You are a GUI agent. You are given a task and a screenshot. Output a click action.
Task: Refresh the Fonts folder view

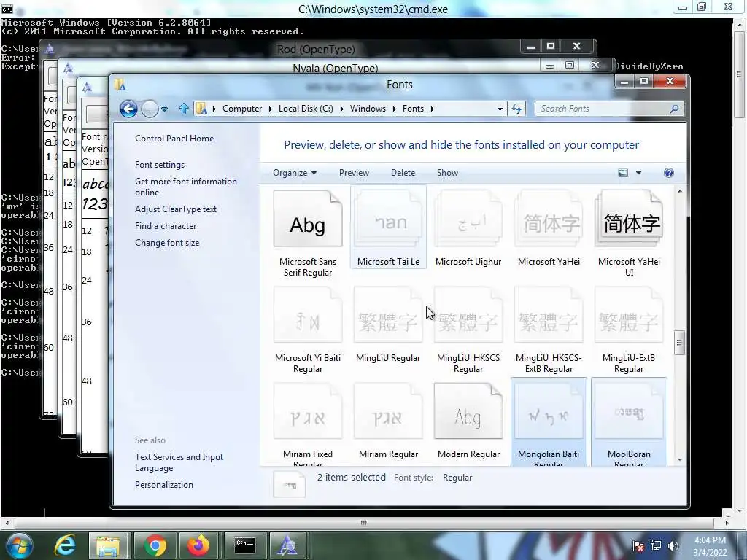(516, 109)
